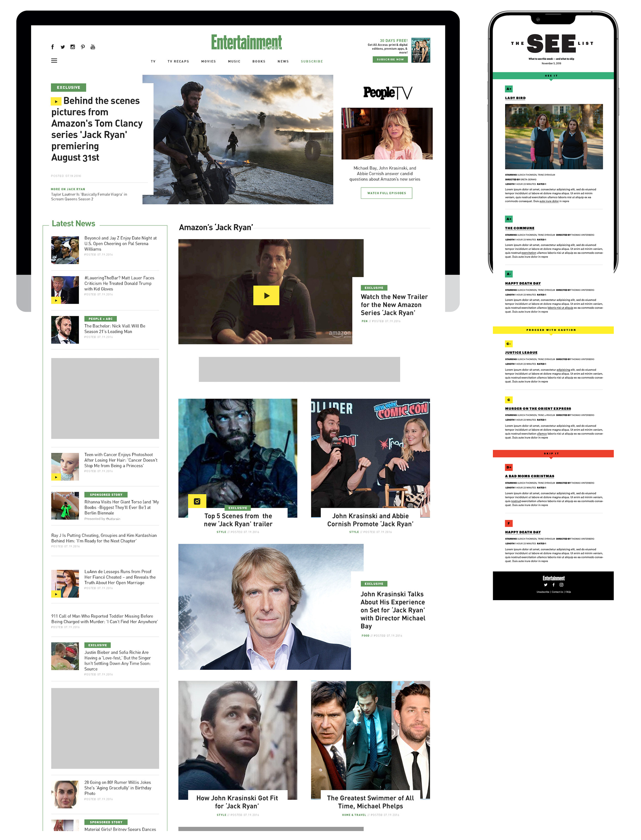641x840 pixels.
Task: Click Watch Full Episodes button
Action: pos(387,193)
